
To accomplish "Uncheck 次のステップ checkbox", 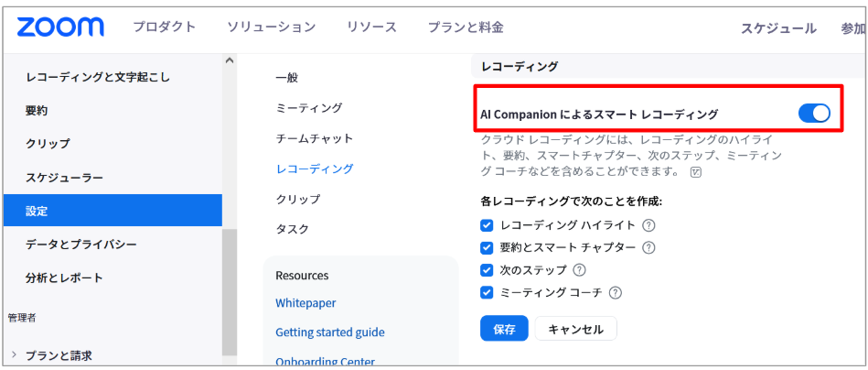I will (487, 270).
